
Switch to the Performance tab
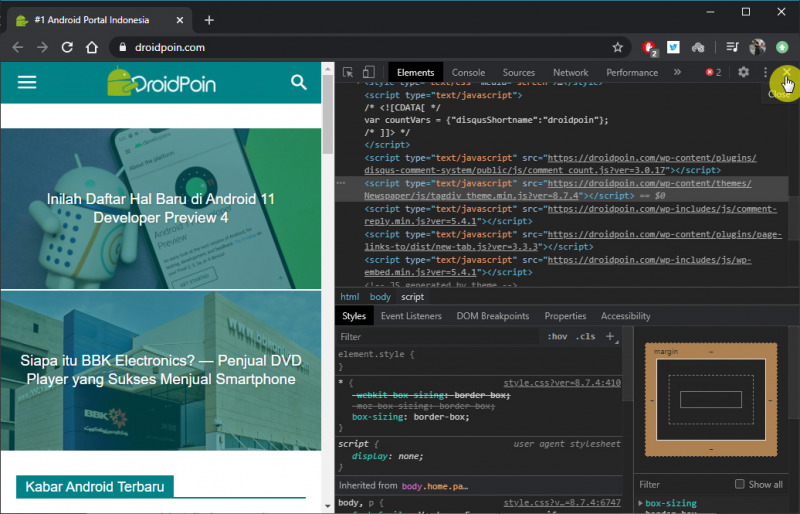(632, 72)
